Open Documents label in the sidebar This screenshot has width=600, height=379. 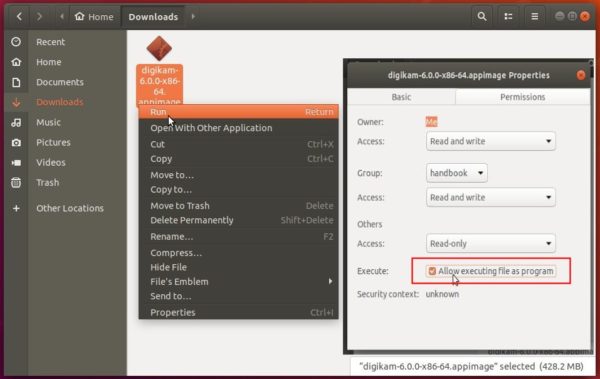point(60,82)
